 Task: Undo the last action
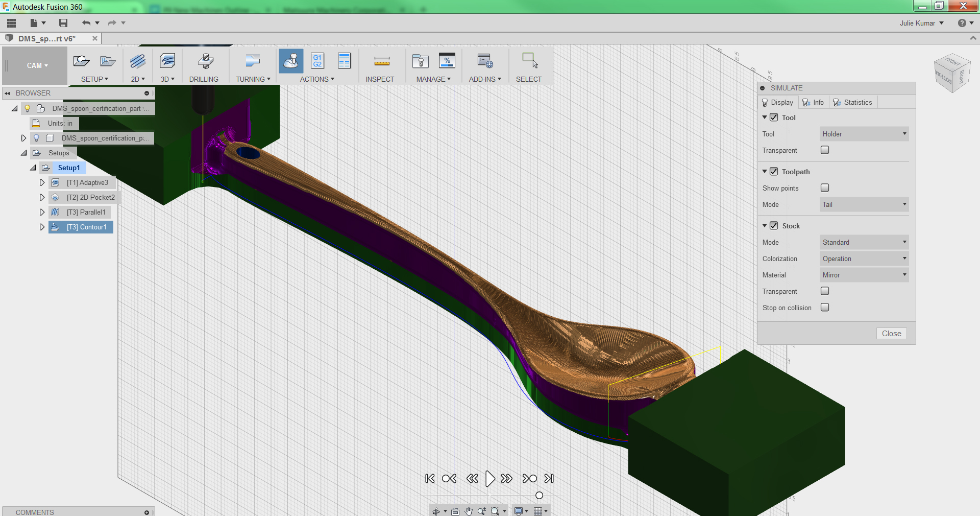[86, 23]
